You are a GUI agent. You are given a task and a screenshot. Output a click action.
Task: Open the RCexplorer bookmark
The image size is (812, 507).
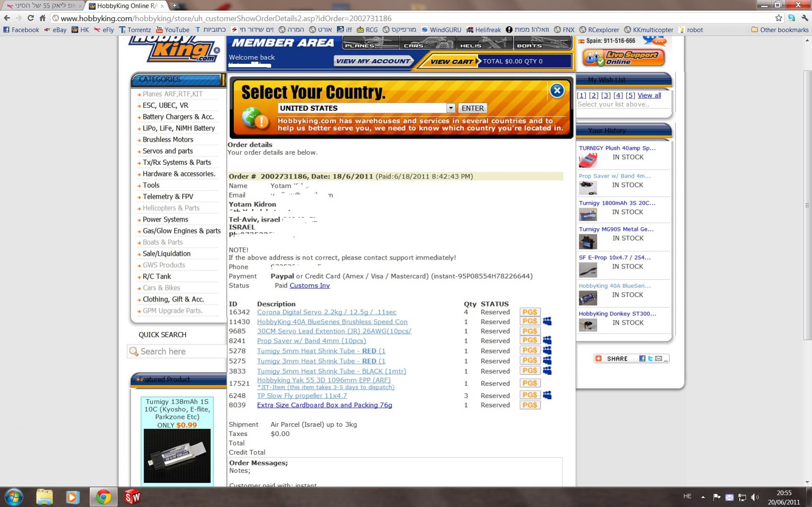[599, 30]
